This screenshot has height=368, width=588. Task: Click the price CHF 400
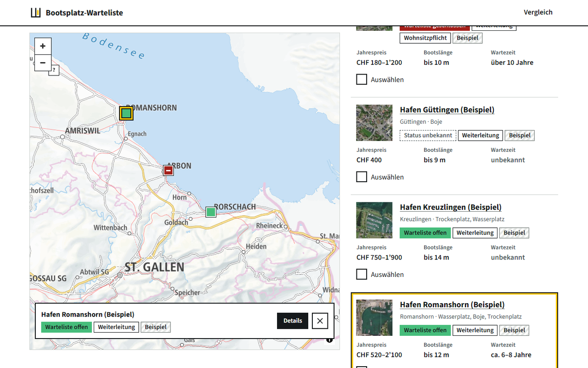coord(369,160)
